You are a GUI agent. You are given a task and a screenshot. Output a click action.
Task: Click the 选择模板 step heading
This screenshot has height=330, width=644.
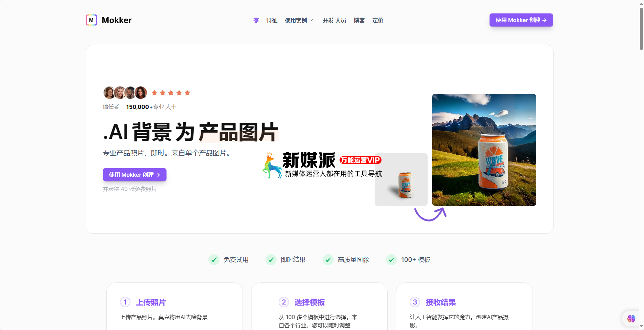click(x=310, y=302)
